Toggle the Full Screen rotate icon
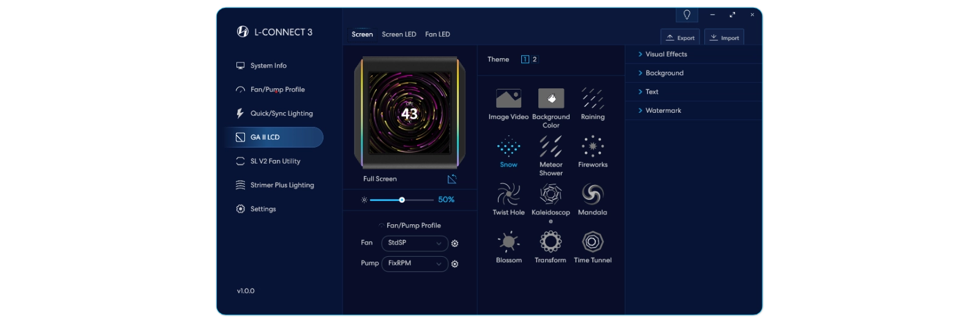The width and height of the screenshot is (980, 326). 452,179
